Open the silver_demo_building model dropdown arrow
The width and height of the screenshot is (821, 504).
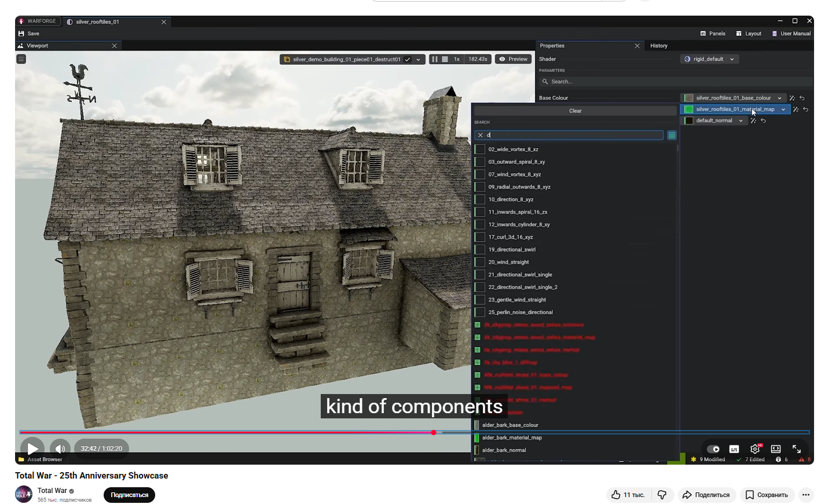pyautogui.click(x=419, y=59)
